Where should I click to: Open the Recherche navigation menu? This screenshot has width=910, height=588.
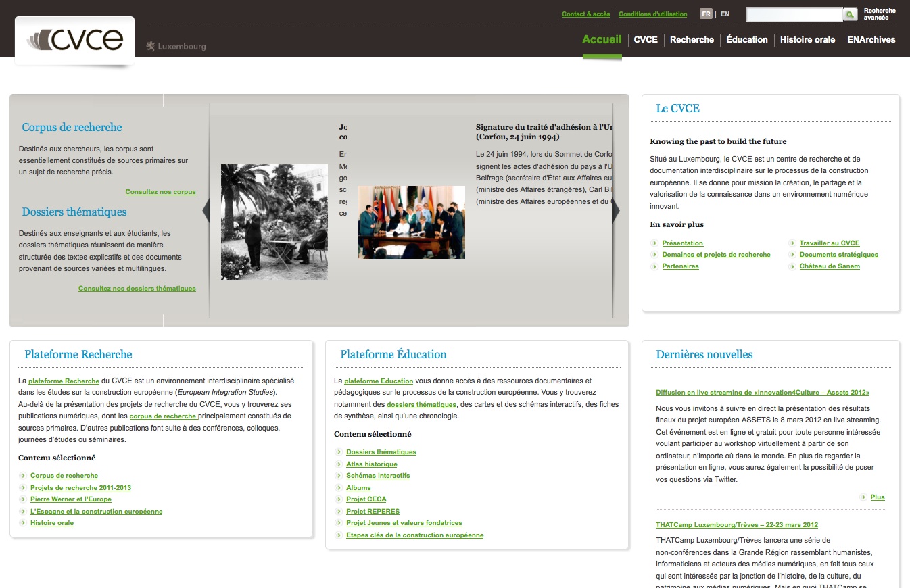(x=692, y=40)
